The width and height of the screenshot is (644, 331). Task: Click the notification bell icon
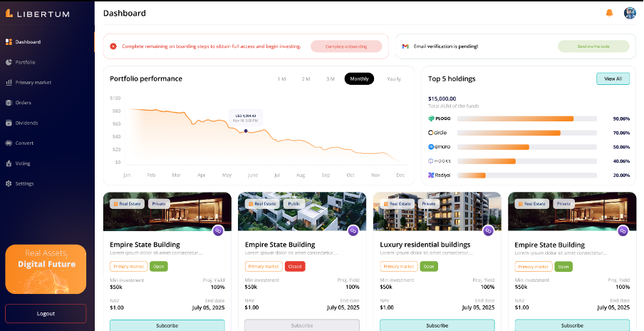point(609,13)
